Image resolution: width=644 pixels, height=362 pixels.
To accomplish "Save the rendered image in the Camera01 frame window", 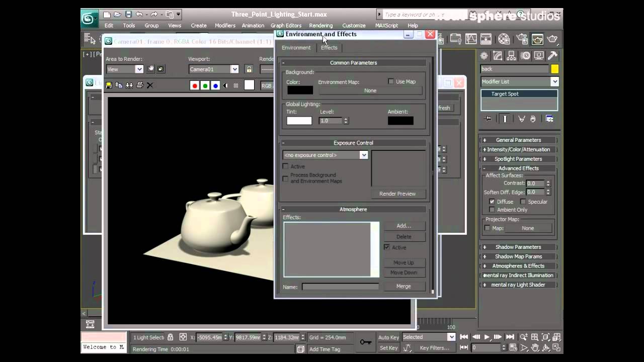I will [109, 85].
